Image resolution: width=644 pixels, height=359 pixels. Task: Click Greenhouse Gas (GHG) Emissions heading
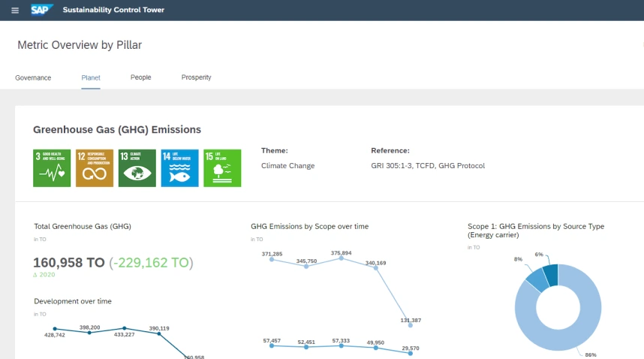pyautogui.click(x=117, y=129)
